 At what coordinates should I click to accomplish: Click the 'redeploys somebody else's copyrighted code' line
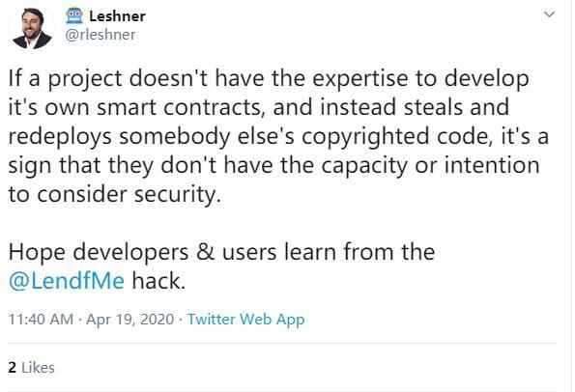coord(278,137)
